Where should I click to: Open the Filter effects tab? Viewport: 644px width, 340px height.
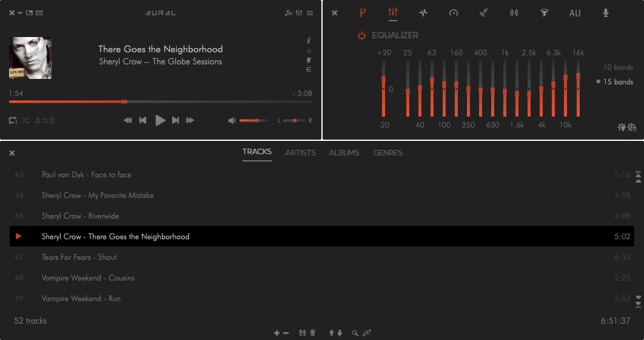pos(544,13)
